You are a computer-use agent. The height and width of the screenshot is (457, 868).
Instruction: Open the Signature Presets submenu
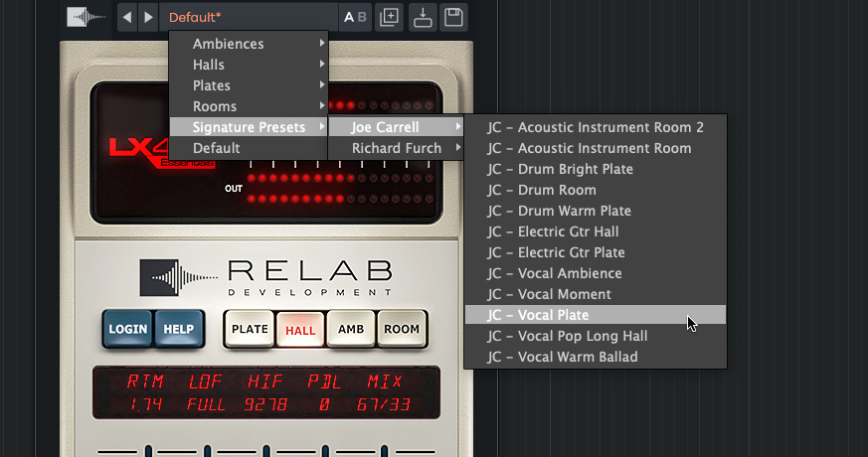coord(249,127)
